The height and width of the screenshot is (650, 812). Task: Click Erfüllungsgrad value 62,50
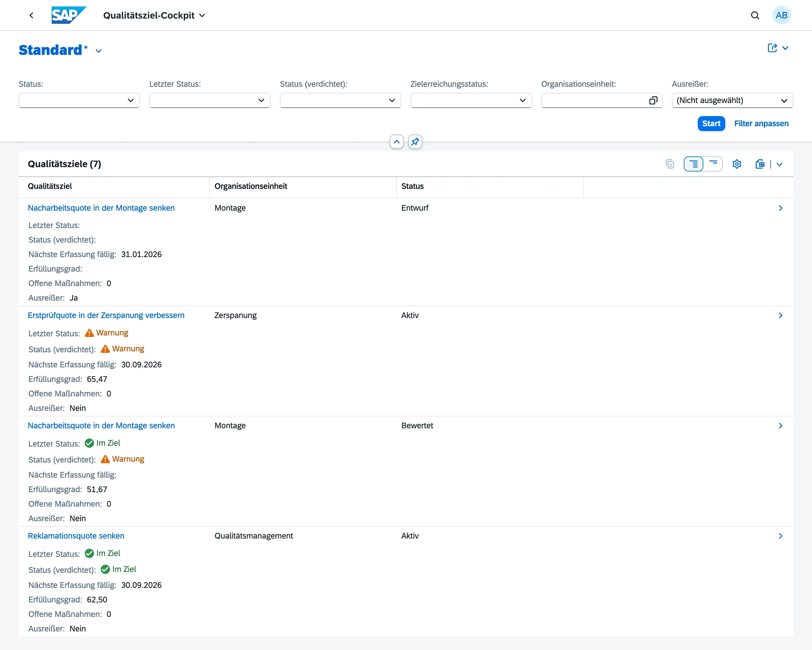point(97,600)
